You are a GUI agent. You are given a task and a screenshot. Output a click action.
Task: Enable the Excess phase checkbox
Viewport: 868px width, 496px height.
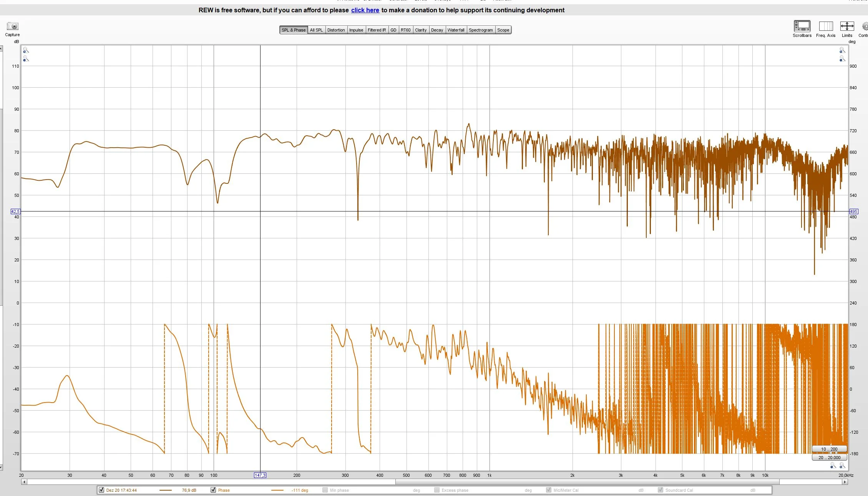click(437, 490)
